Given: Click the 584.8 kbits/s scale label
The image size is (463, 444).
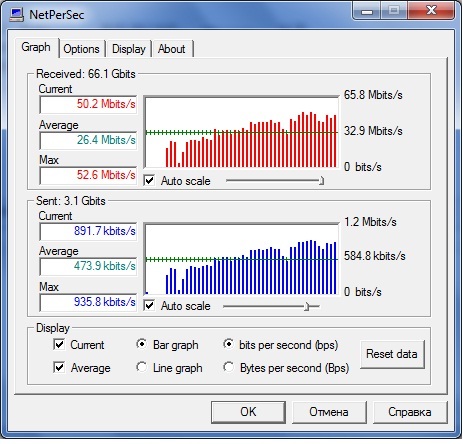Looking at the screenshot, I should coord(375,256).
